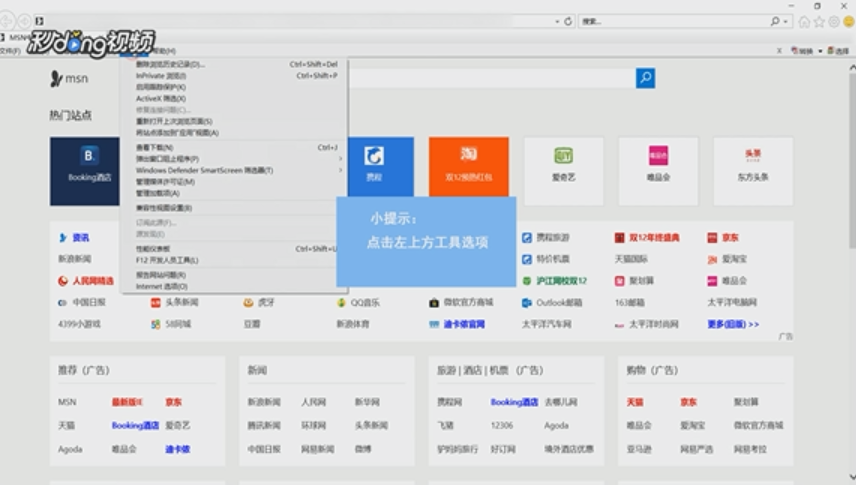Open the Home page icon
The image size is (856, 485).
coord(804,22)
